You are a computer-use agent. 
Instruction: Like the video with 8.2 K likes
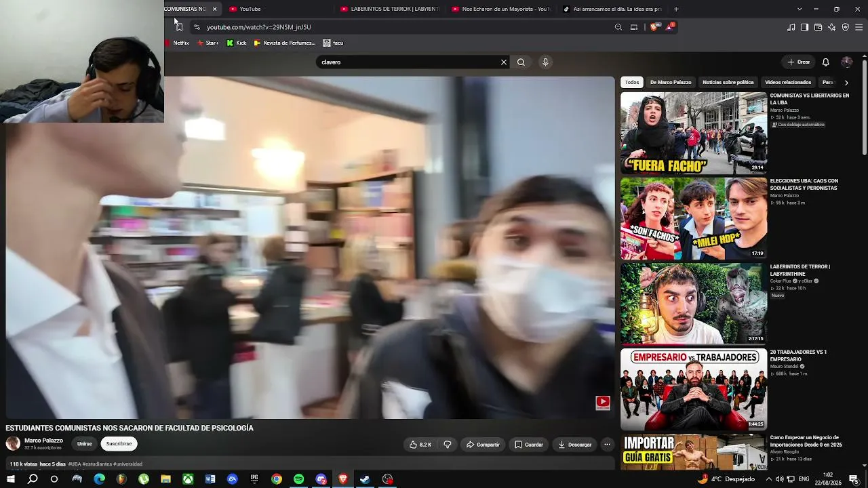click(420, 445)
